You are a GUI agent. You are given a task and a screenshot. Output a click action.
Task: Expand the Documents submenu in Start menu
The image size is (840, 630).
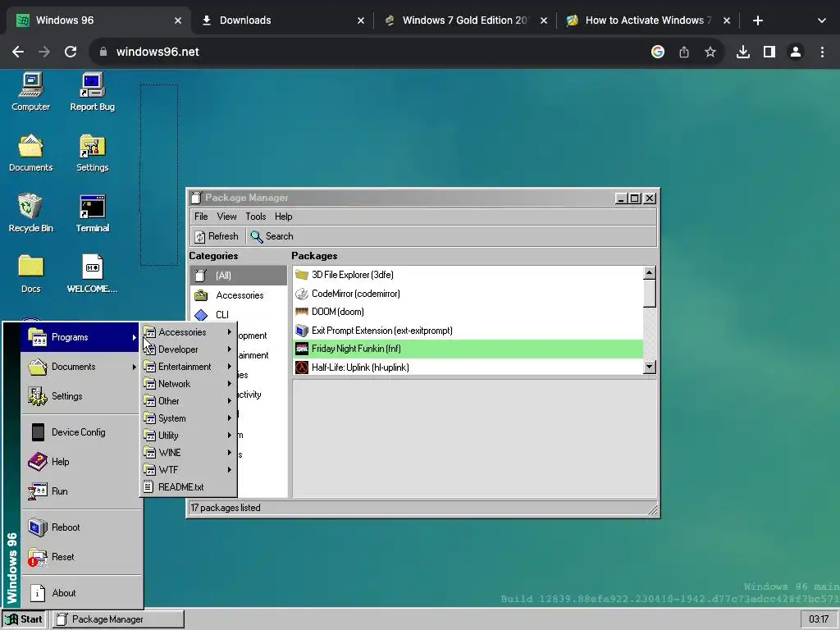coord(80,367)
